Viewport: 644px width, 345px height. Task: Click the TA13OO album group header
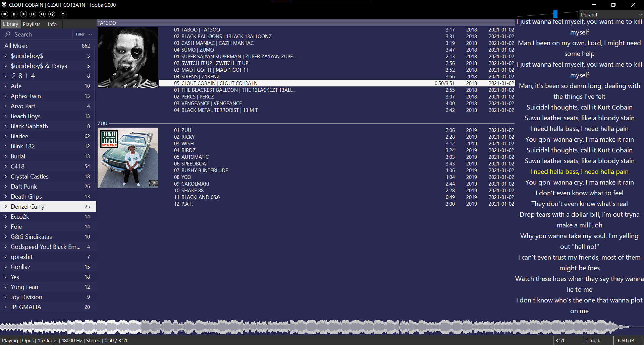[x=306, y=23]
